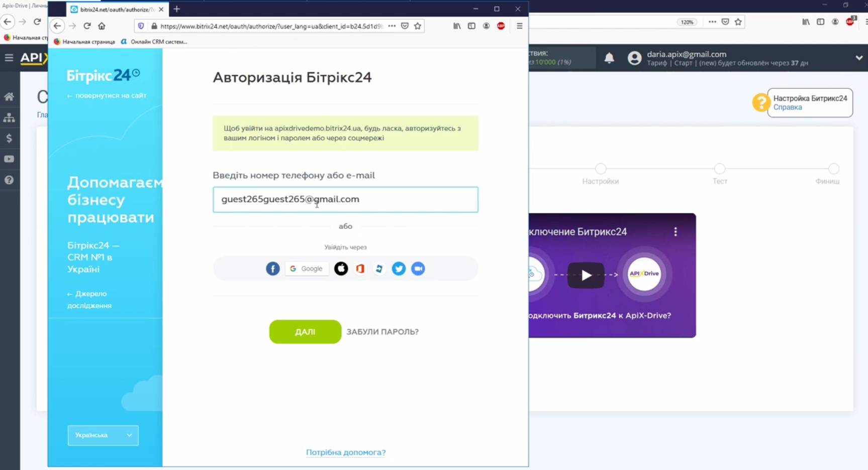Click the повернутися на сайт link
The height and width of the screenshot is (470, 868).
click(x=107, y=95)
